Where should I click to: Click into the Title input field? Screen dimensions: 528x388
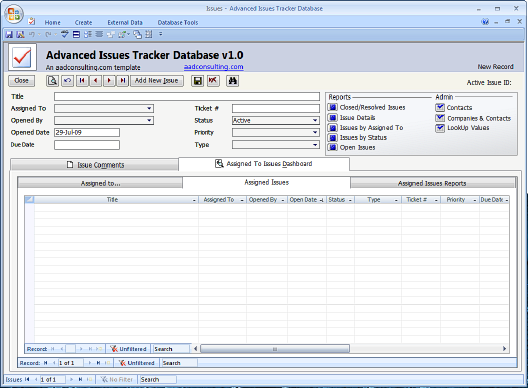point(187,97)
